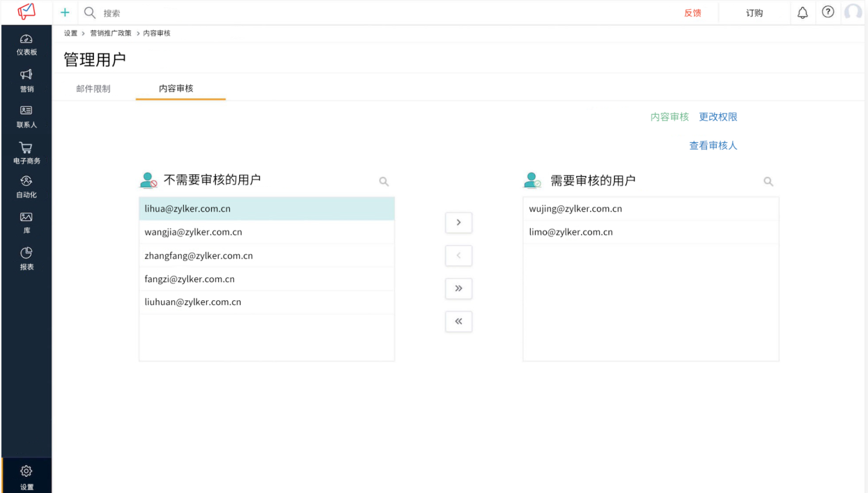Image resolution: width=868 pixels, height=493 pixels.
Task: Move all users right with double arrow
Action: pyautogui.click(x=458, y=289)
